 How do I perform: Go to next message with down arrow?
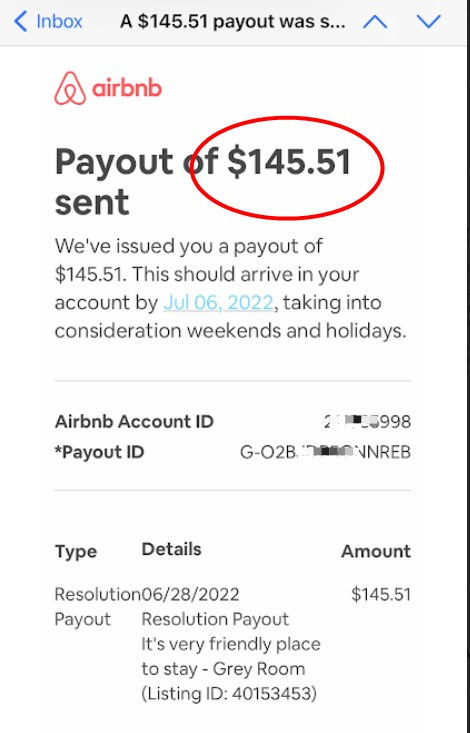coord(428,22)
